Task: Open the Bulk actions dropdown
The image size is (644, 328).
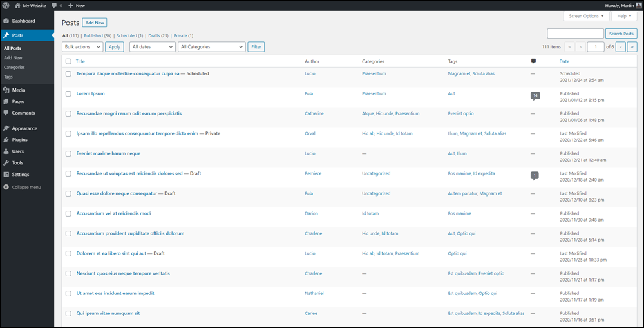Action: (82, 47)
